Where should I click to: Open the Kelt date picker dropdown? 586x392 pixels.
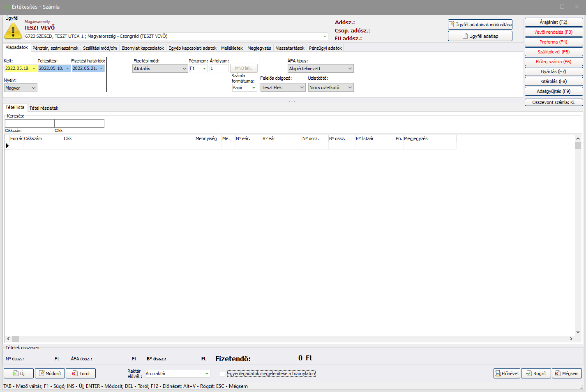pyautogui.click(x=34, y=69)
